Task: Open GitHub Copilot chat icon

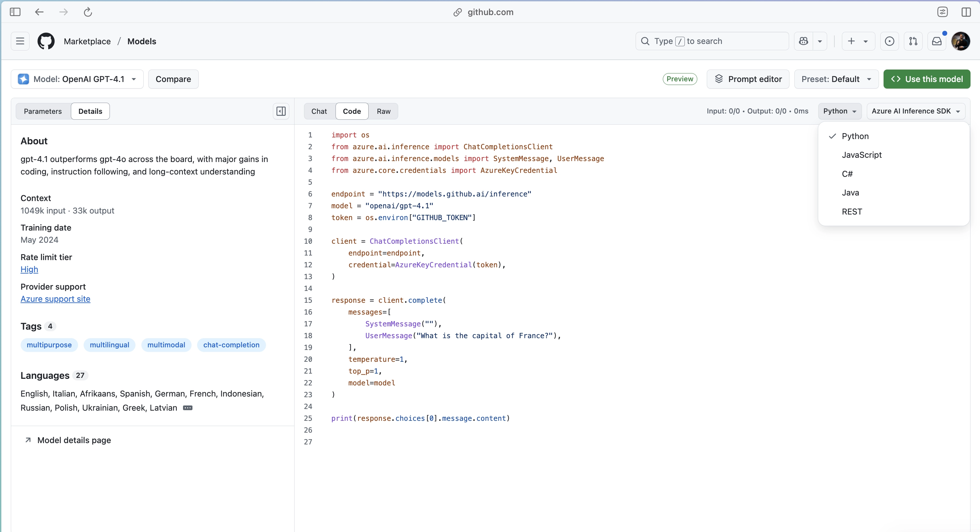Action: click(x=804, y=41)
